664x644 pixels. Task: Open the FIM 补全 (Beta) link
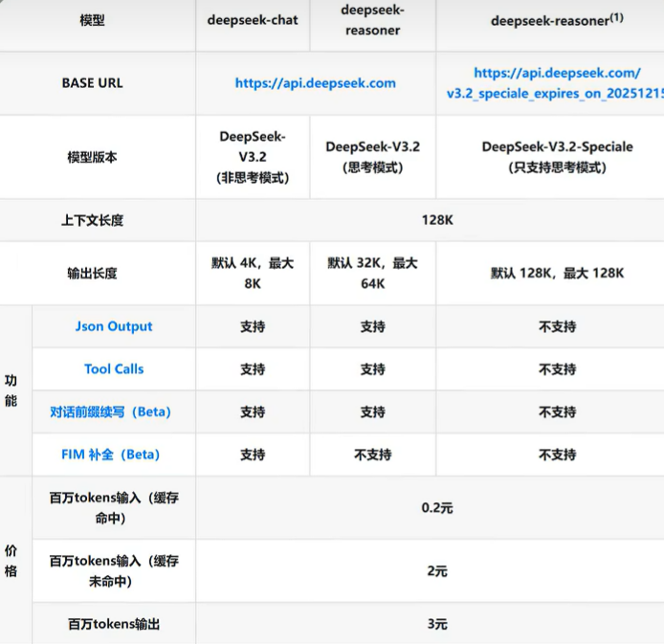pyautogui.click(x=110, y=455)
